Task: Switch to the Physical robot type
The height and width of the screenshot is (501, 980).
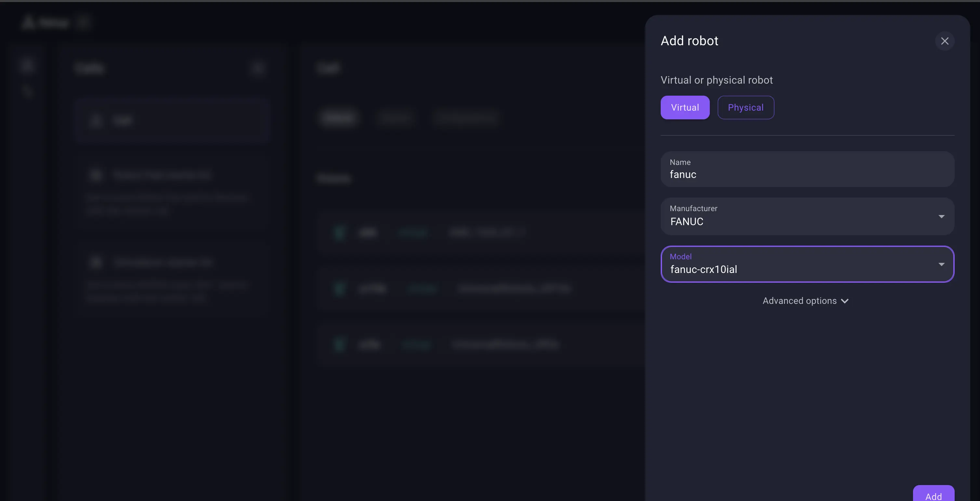Action: (x=746, y=107)
